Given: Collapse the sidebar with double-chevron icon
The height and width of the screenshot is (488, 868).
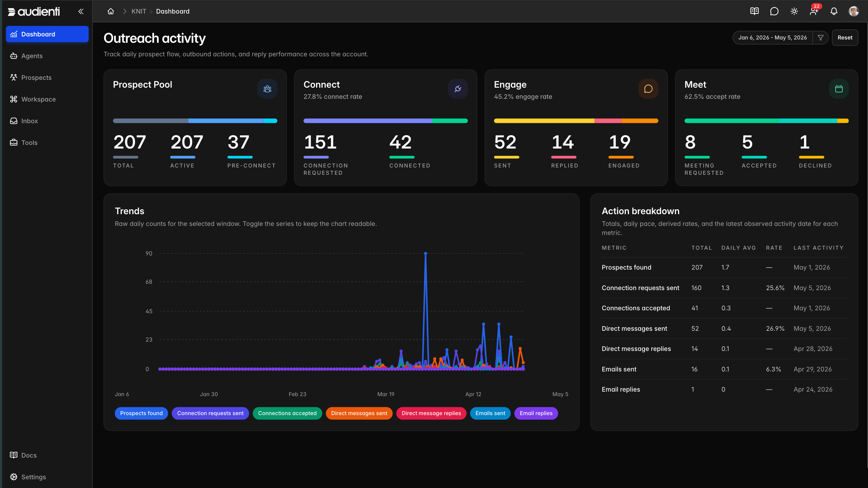Looking at the screenshot, I should (x=81, y=11).
